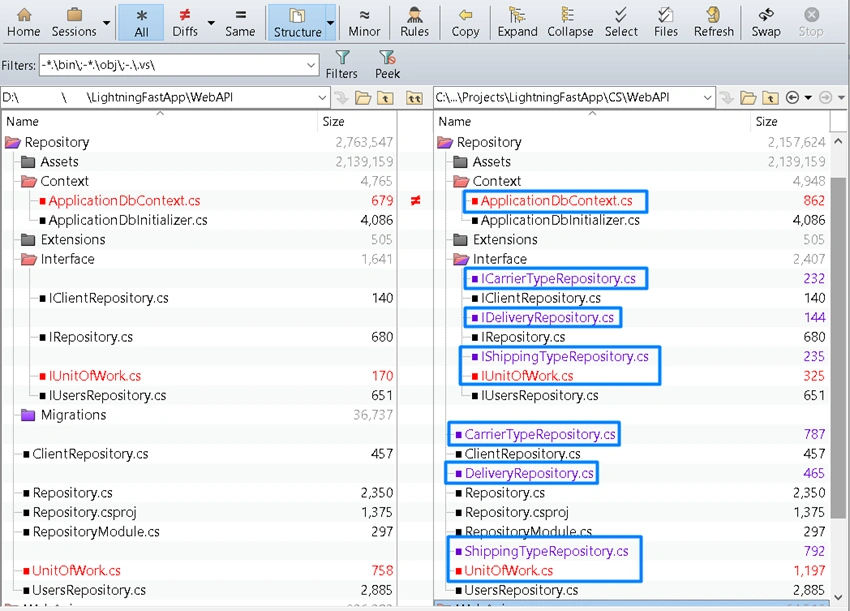Browse for right folder
Viewport: 850px width, 611px height.
click(748, 98)
